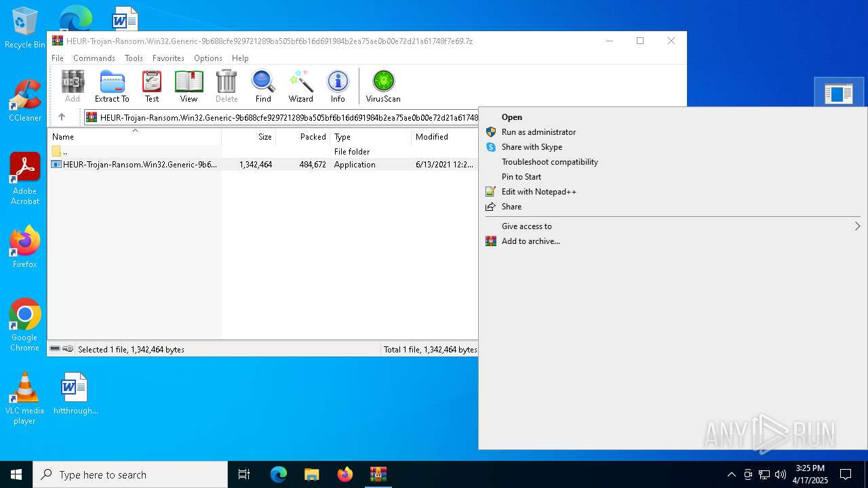Open the volume speaker icon

point(781,474)
